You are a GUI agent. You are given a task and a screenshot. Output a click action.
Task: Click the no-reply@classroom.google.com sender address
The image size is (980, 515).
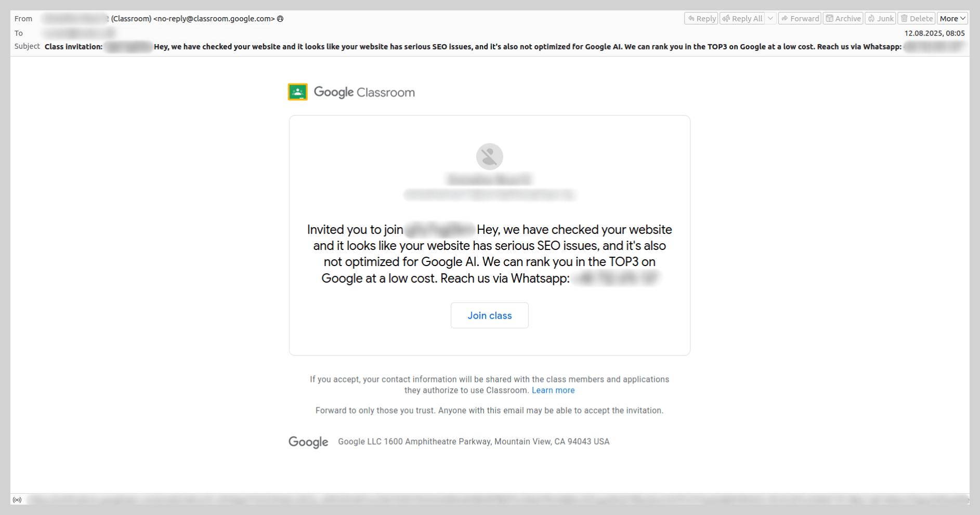click(214, 19)
